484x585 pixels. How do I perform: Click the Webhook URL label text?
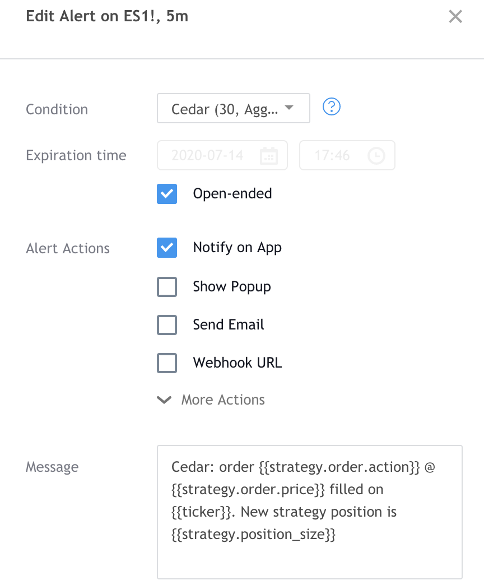coord(237,363)
